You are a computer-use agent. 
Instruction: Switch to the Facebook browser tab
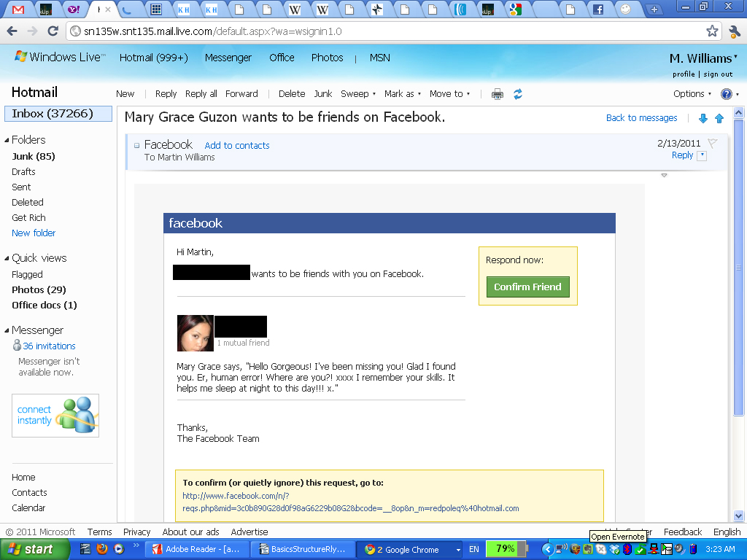pos(598,9)
